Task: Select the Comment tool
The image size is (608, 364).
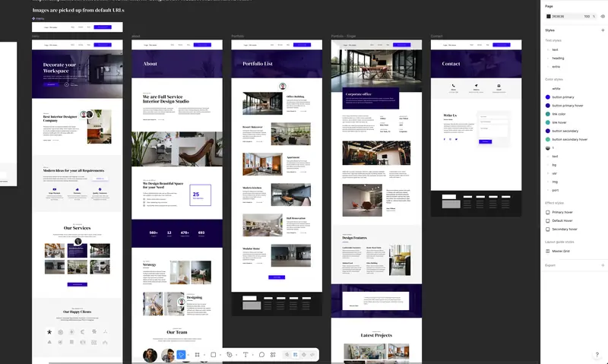Action: tap(261, 355)
